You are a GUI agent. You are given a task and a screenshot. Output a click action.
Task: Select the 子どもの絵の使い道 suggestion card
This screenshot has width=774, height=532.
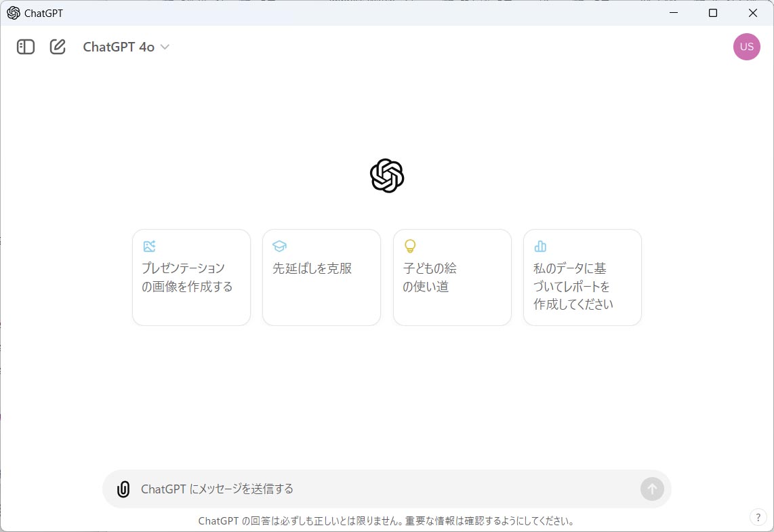point(452,277)
